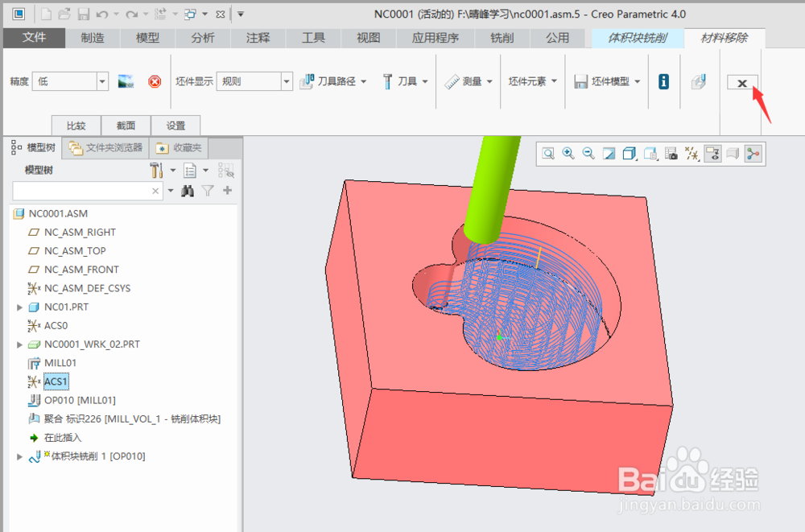Click the undo arrow icon
805x532 pixels.
tap(102, 14)
